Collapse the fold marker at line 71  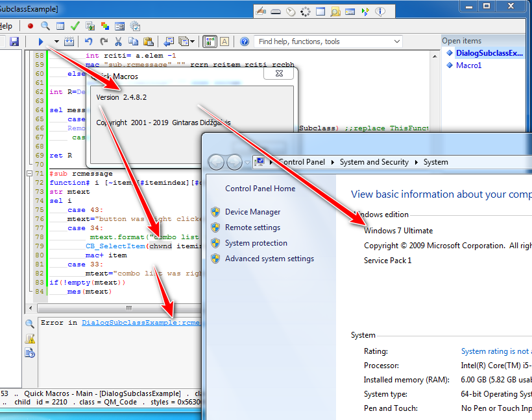[x=29, y=174]
